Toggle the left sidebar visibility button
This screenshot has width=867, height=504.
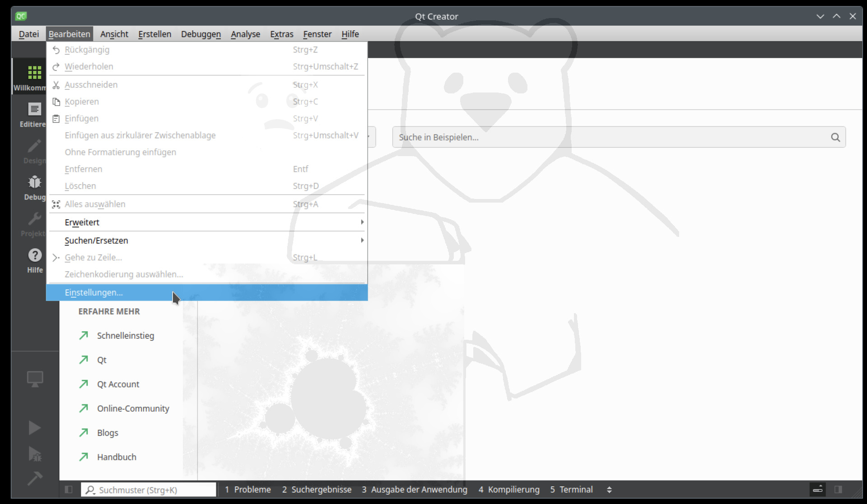coord(69,490)
